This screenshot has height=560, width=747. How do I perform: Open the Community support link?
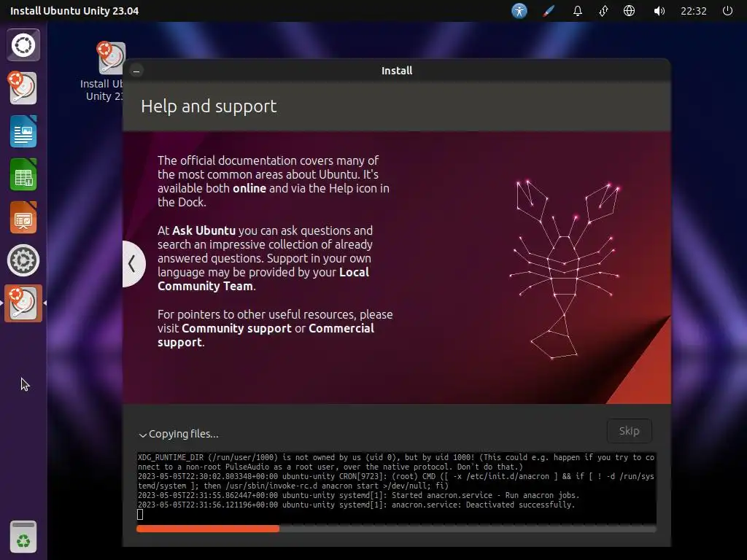click(x=236, y=329)
